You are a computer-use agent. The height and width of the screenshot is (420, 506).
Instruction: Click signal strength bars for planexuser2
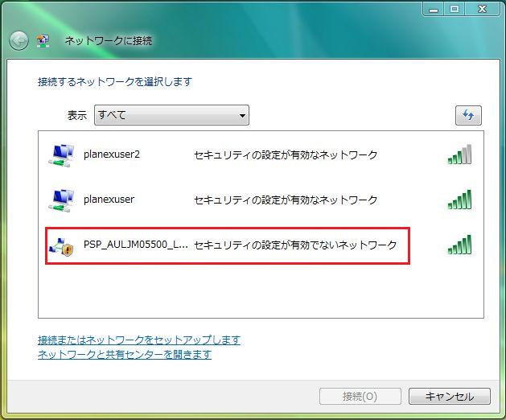459,154
